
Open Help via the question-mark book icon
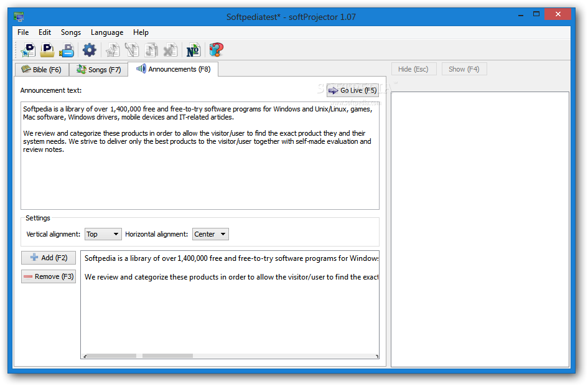[x=217, y=50]
